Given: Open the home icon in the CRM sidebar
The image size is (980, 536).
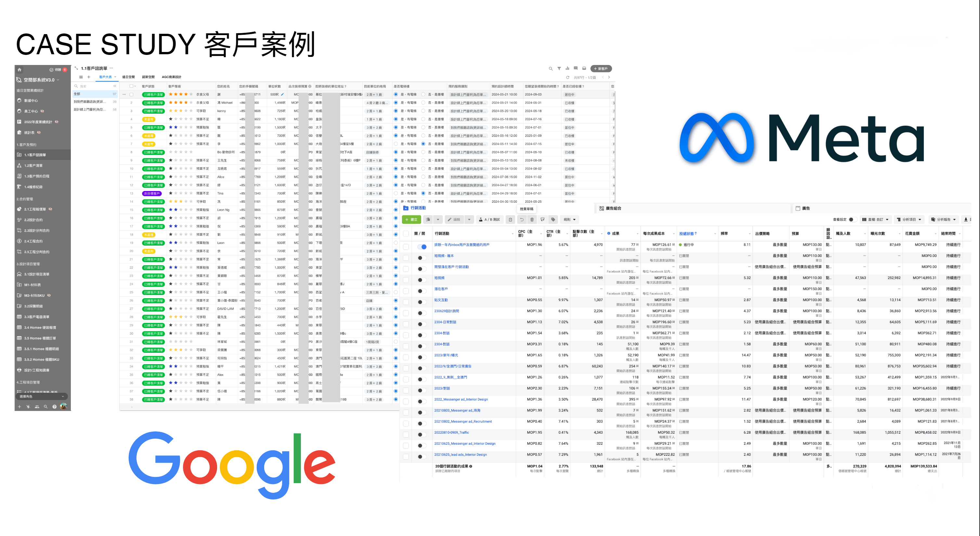Looking at the screenshot, I should (19, 70).
